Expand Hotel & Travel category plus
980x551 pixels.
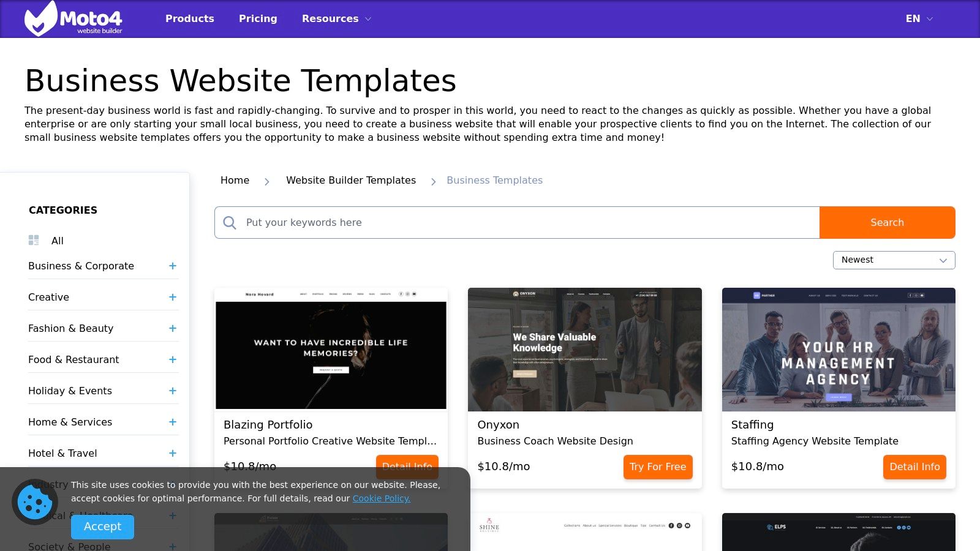click(x=173, y=453)
